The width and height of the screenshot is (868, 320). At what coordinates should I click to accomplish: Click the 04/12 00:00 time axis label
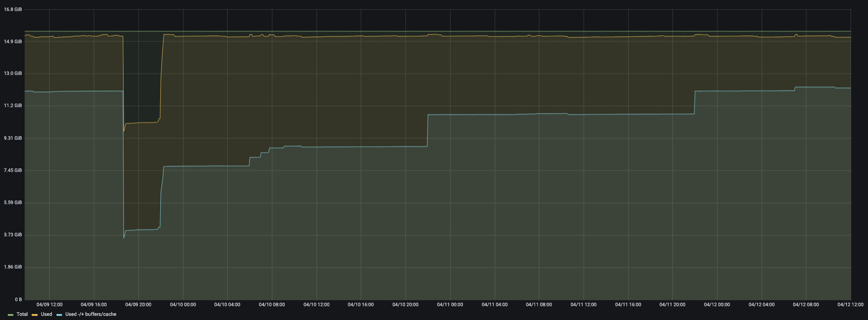pyautogui.click(x=717, y=304)
